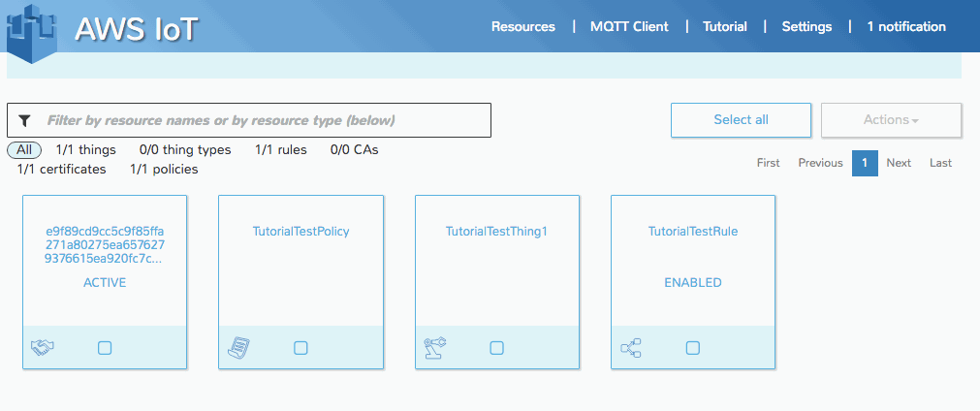
Task: Select the TutorialTestThing1 checkbox
Action: [x=497, y=348]
